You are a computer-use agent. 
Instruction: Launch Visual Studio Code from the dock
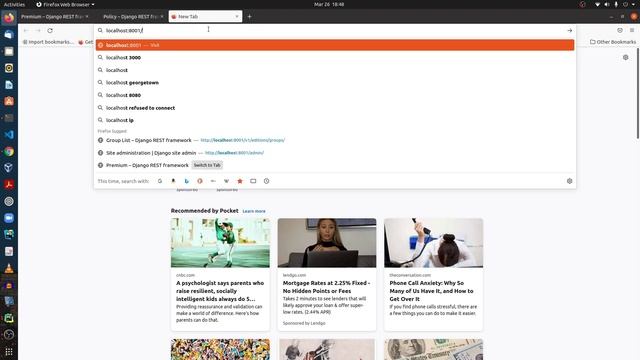tap(9, 135)
